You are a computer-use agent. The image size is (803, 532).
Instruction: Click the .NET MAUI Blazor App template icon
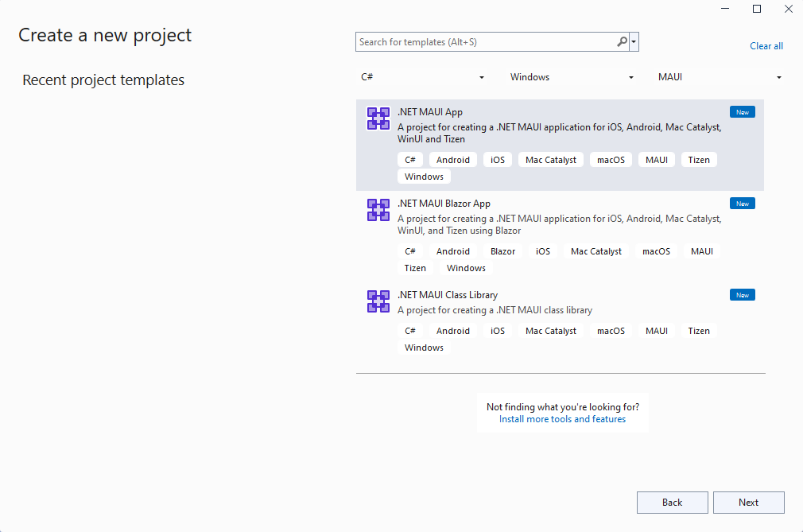378,209
